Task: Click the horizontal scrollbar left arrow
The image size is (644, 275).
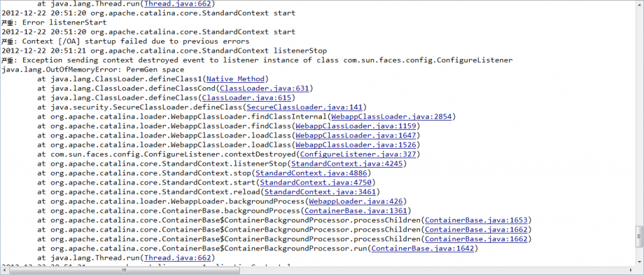Action: pyautogui.click(x=4, y=271)
